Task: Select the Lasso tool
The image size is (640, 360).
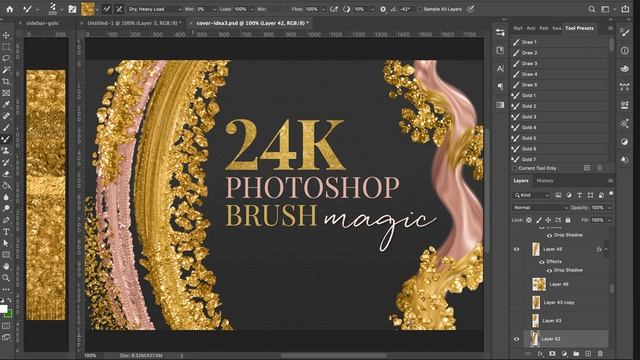Action: tap(6, 58)
